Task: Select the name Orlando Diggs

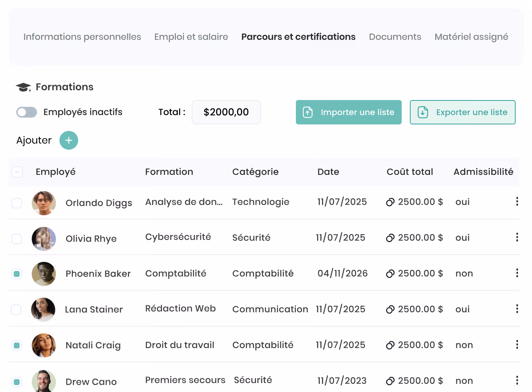Action: point(99,203)
